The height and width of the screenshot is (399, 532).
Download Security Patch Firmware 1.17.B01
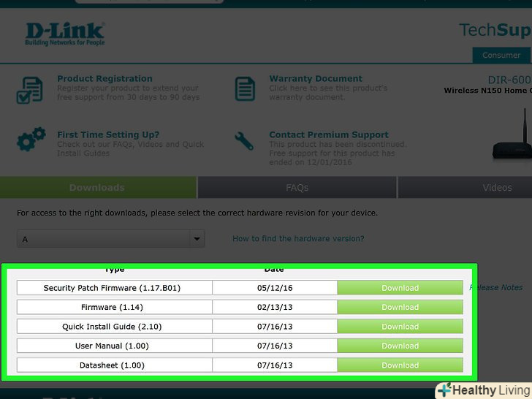(x=400, y=288)
